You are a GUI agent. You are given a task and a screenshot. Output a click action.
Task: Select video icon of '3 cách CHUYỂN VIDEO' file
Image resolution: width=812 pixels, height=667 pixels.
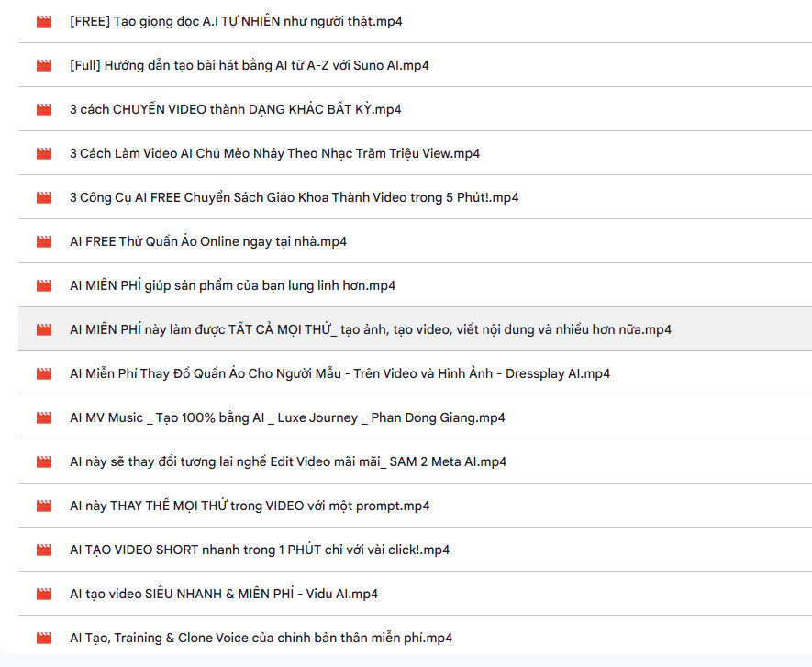44,109
